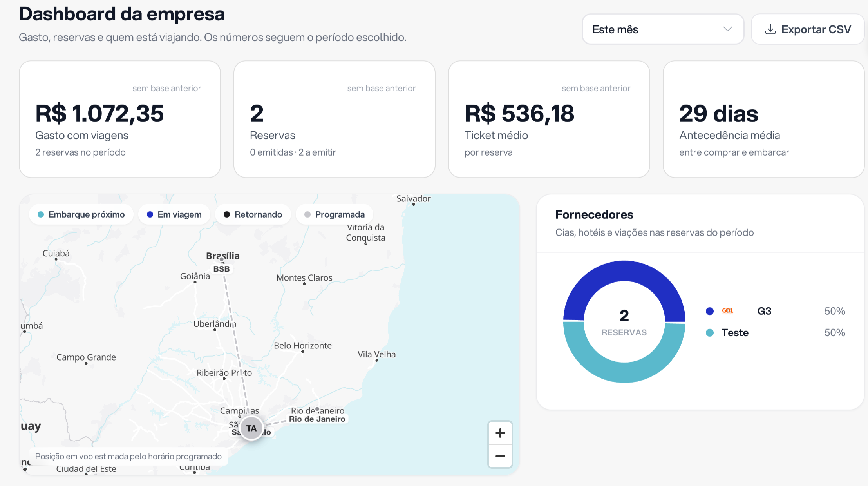
Task: Click the Em viagem legend chip
Action: pyautogui.click(x=174, y=214)
